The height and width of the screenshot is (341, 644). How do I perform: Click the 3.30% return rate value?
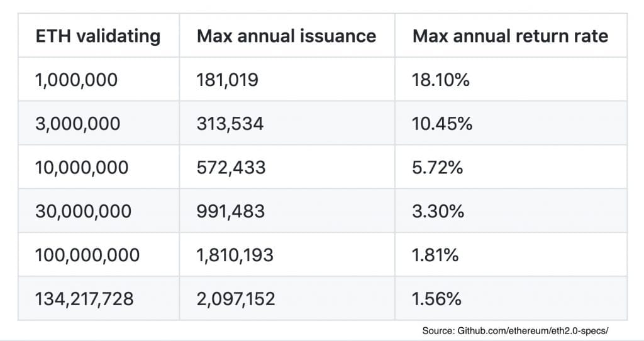point(438,211)
